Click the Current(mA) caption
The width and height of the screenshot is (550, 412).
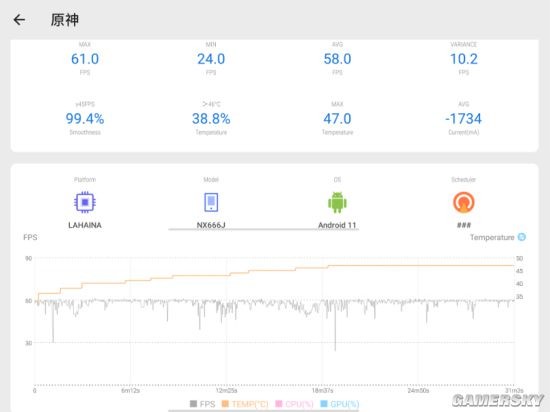[463, 132]
